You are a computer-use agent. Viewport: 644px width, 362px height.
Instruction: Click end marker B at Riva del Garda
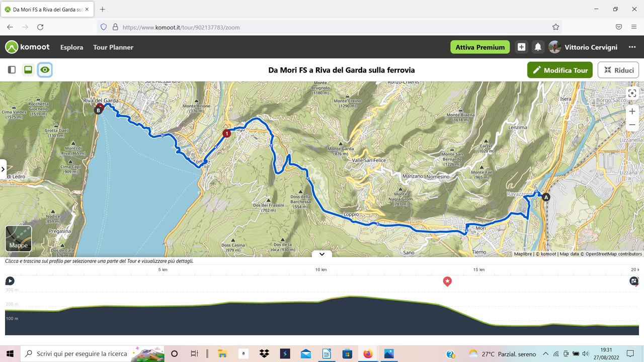[98, 111]
